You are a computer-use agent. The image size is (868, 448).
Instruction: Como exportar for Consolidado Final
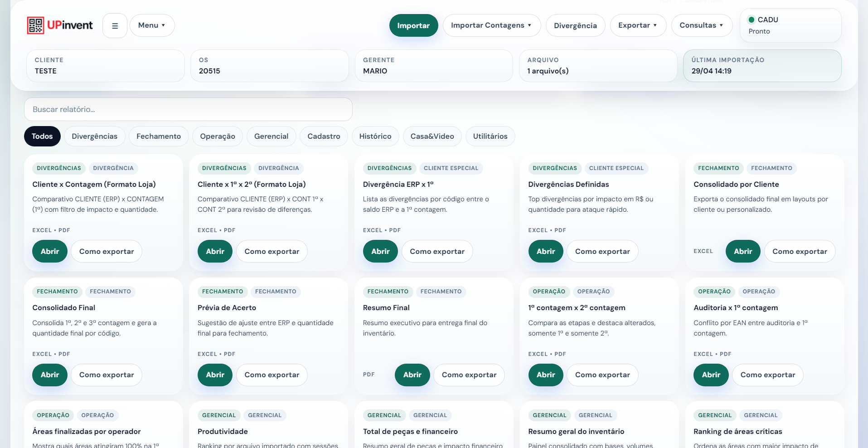tap(107, 375)
